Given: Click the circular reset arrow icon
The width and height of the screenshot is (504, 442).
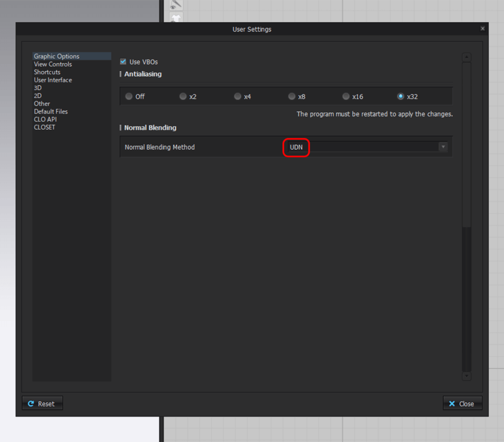Looking at the screenshot, I should pyautogui.click(x=31, y=403).
